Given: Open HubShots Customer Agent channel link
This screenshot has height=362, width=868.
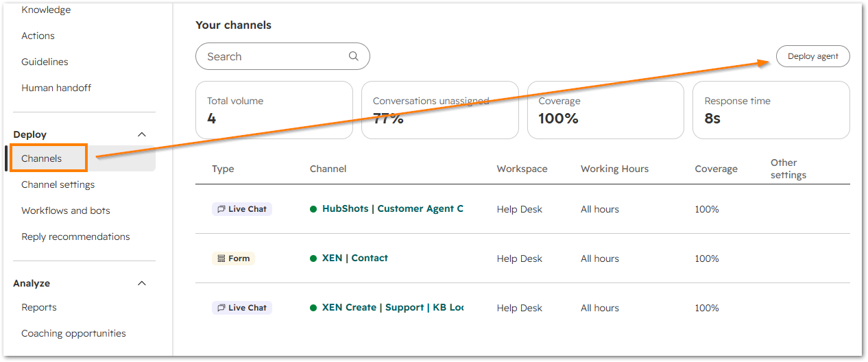Looking at the screenshot, I should click(393, 208).
